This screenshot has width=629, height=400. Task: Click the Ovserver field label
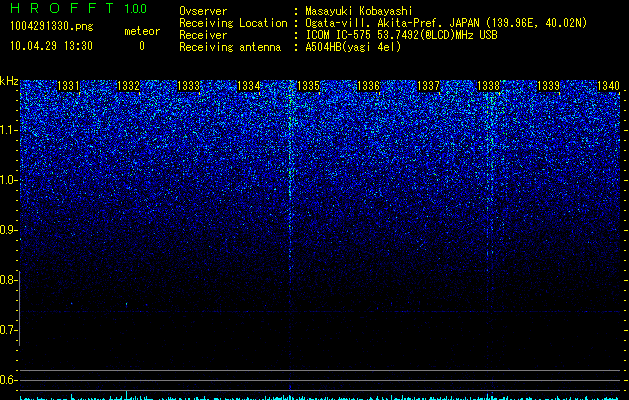[x=203, y=11]
